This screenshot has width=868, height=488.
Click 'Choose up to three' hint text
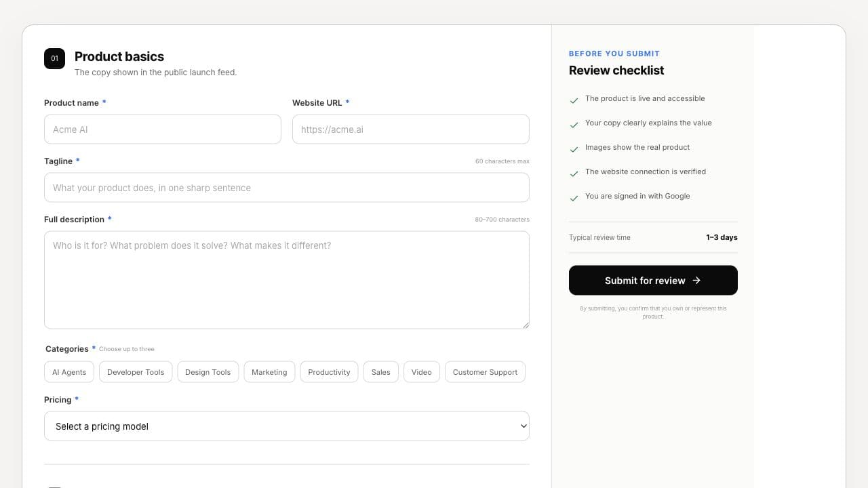[x=127, y=349]
